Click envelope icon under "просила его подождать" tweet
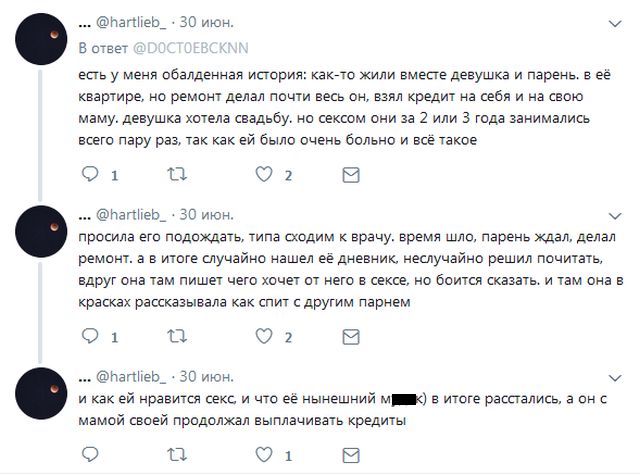This screenshot has height=475, width=640. [x=352, y=336]
